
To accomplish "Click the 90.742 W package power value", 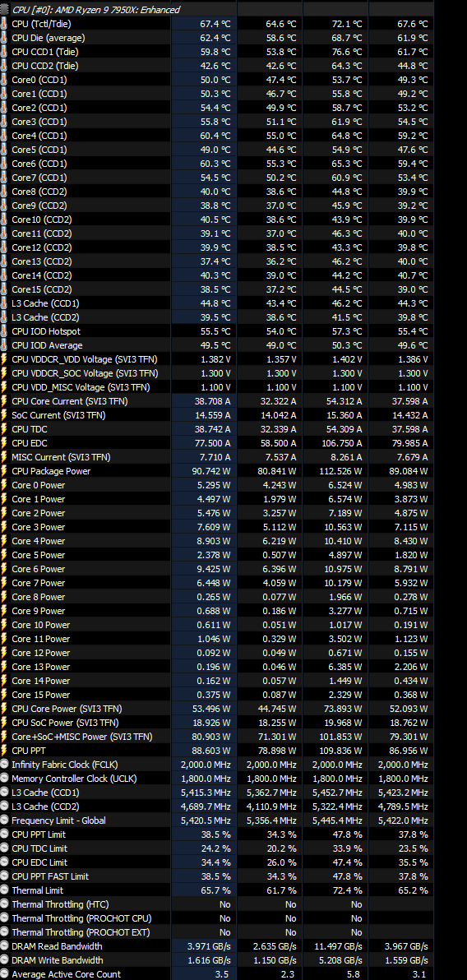I will pyautogui.click(x=210, y=470).
